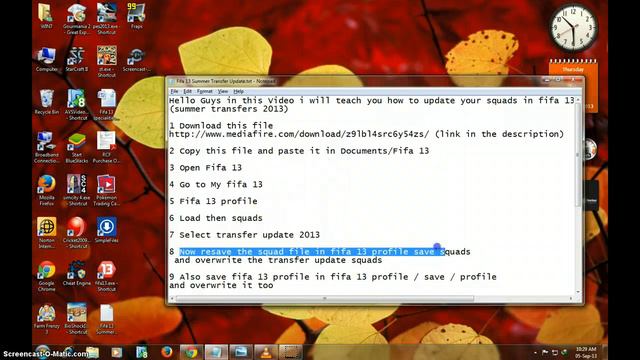Image resolution: width=640 pixels, height=360 pixels.
Task: Open the Help menu in Notepad
Action: (238, 91)
